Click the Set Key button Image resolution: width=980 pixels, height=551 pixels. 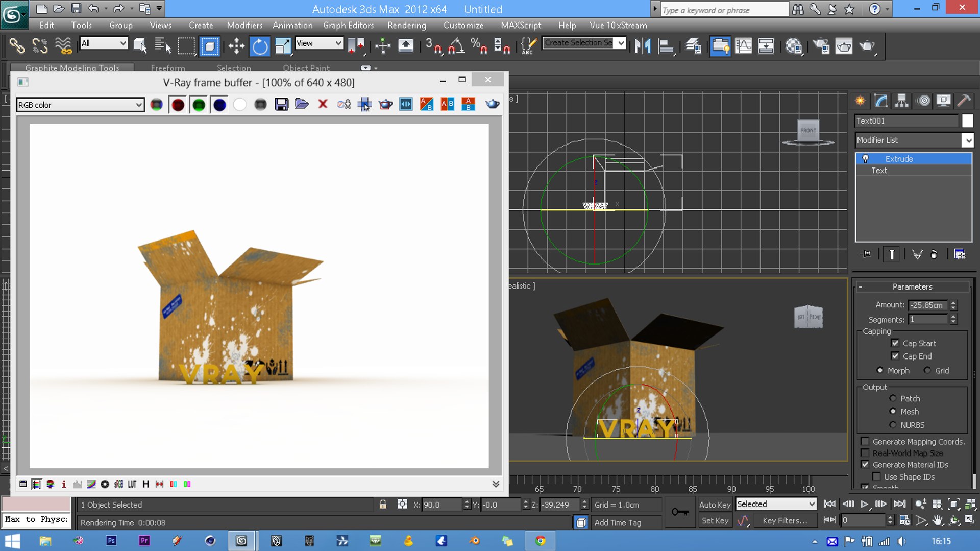pos(715,520)
